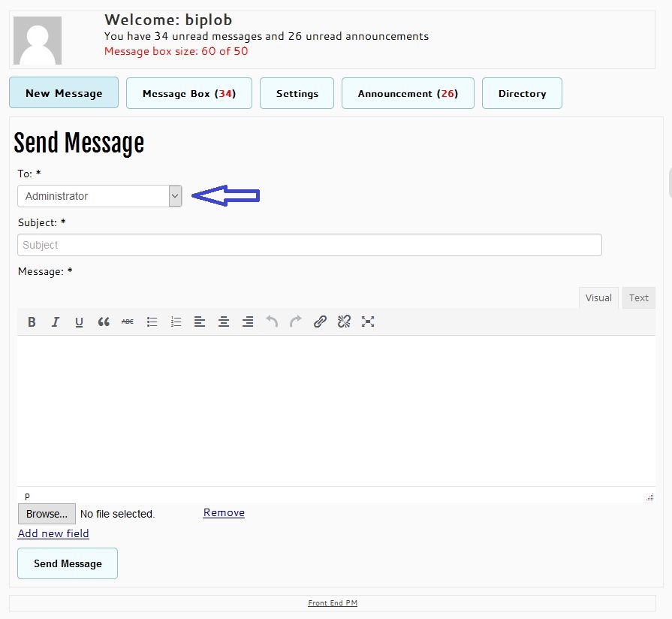
Task: Click the user avatar image
Action: (38, 41)
